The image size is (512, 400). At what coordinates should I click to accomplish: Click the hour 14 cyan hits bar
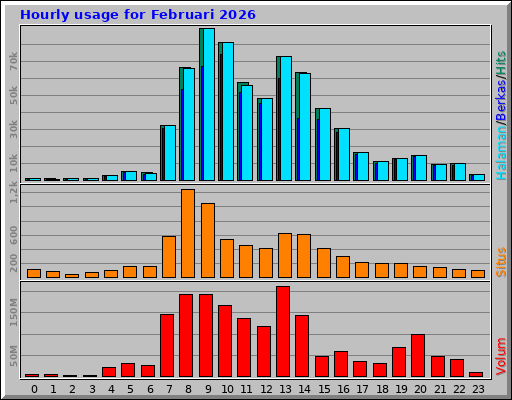tap(305, 127)
